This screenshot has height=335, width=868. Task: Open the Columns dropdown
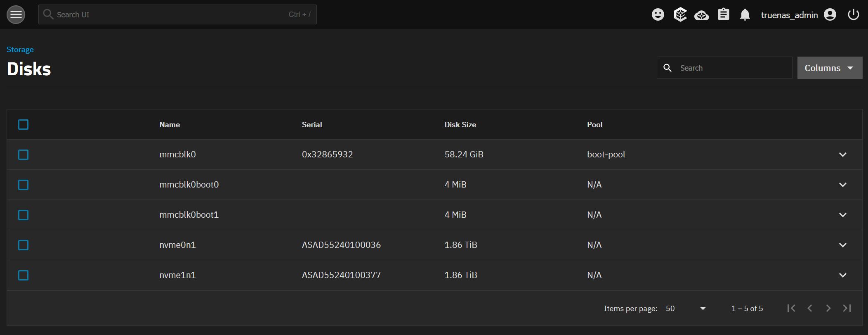(x=829, y=68)
